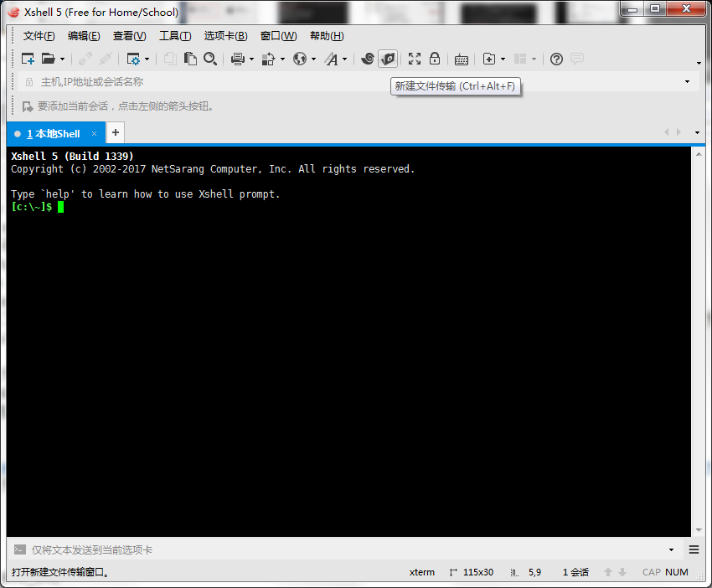Click the keyboard key-mapping icon
This screenshot has height=588, width=712.
462,59
